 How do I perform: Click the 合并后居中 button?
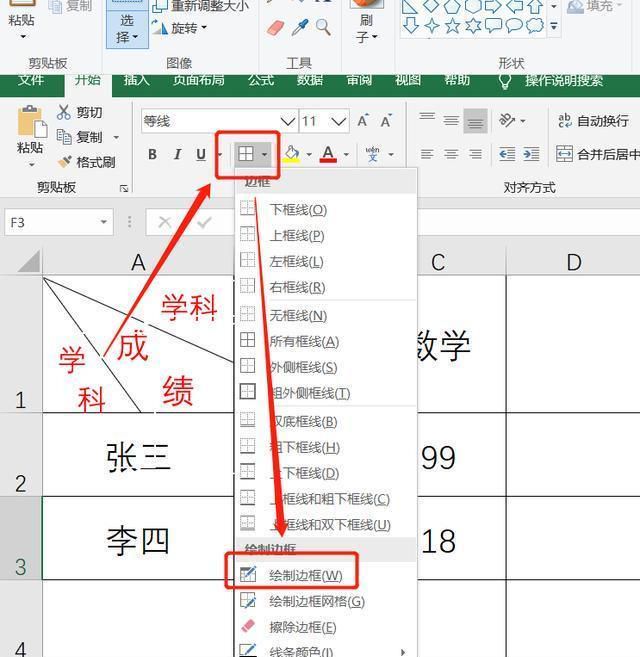point(597,154)
